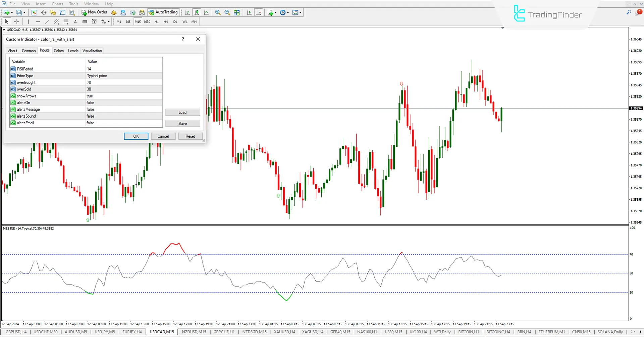Select the Fibonacci retracement tool
Image resolution: width=644 pixels, height=337 pixels.
pyautogui.click(x=57, y=21)
